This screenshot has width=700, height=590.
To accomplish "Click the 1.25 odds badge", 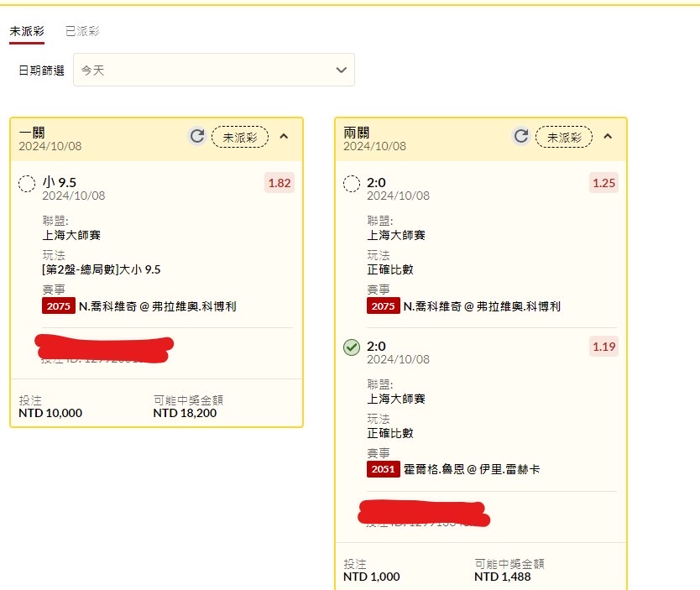I will [603, 183].
